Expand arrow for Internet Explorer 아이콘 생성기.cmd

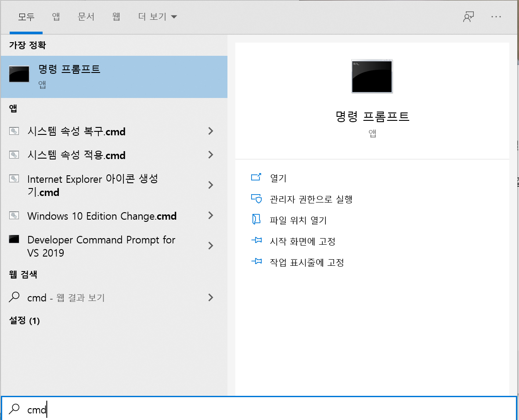tap(210, 185)
